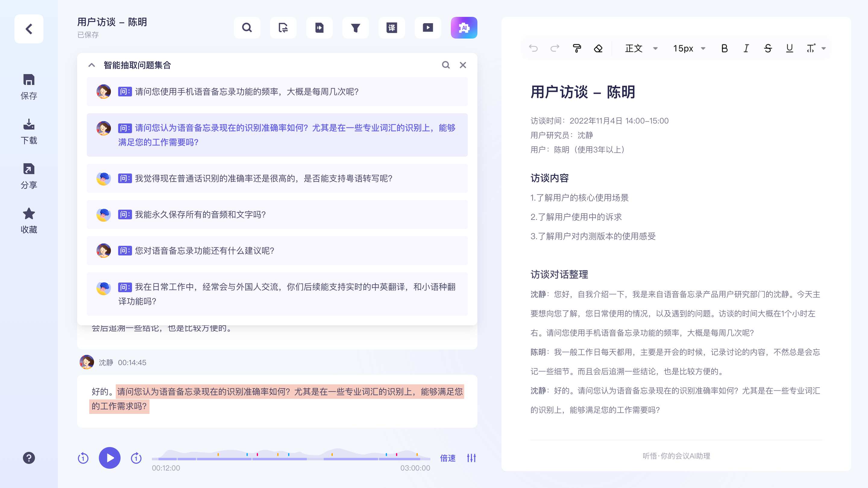
Task: Click the back arrow button
Action: tap(29, 29)
